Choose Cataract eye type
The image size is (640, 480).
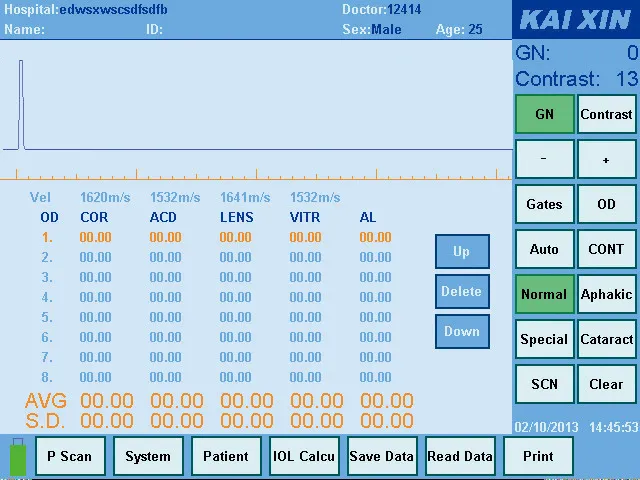606,339
